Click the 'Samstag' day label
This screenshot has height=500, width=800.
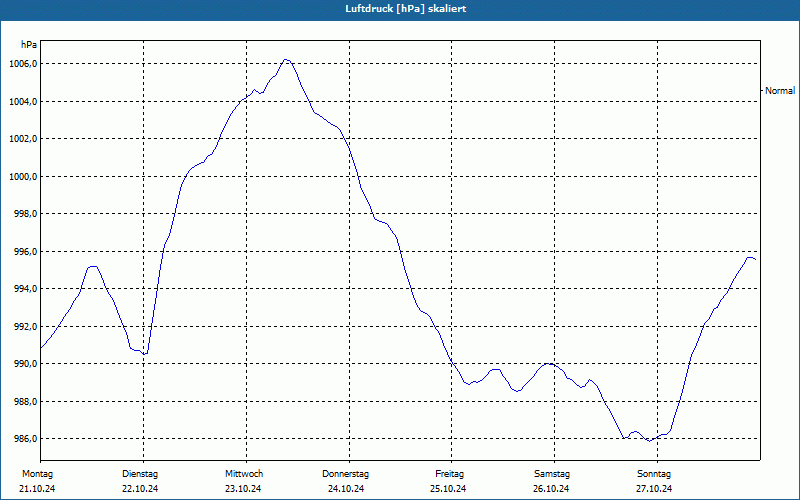pyautogui.click(x=552, y=474)
